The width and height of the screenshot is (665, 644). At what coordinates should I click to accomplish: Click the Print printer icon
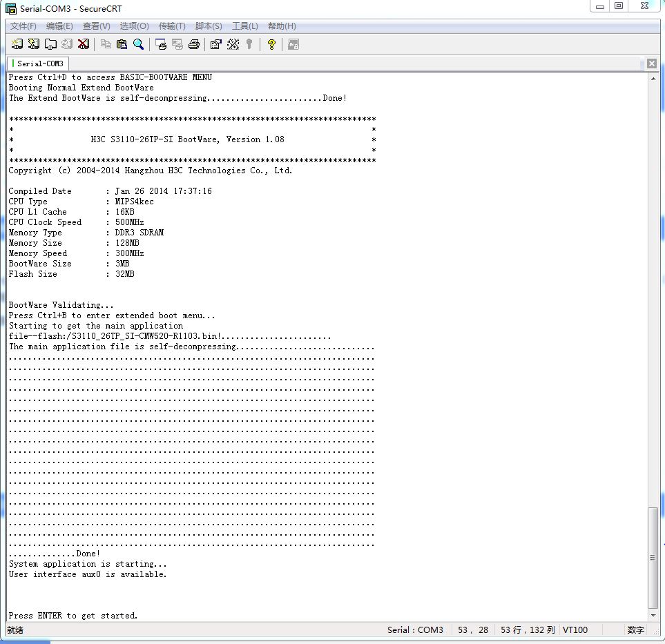pyautogui.click(x=194, y=44)
